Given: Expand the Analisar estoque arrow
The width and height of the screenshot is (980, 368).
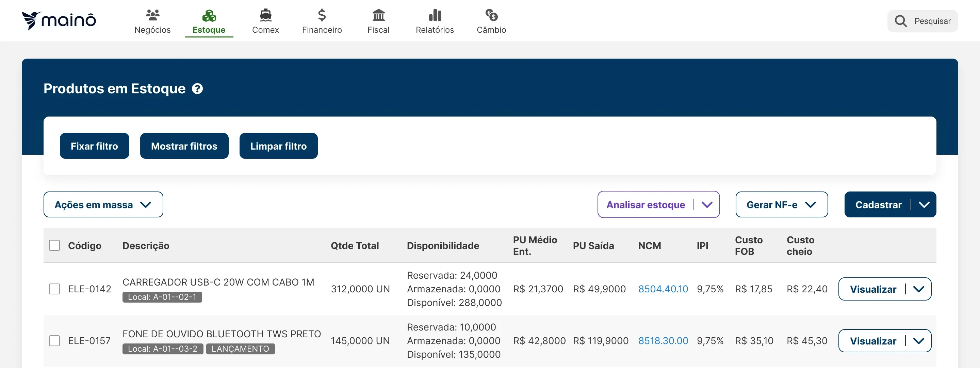Looking at the screenshot, I should [x=707, y=204].
